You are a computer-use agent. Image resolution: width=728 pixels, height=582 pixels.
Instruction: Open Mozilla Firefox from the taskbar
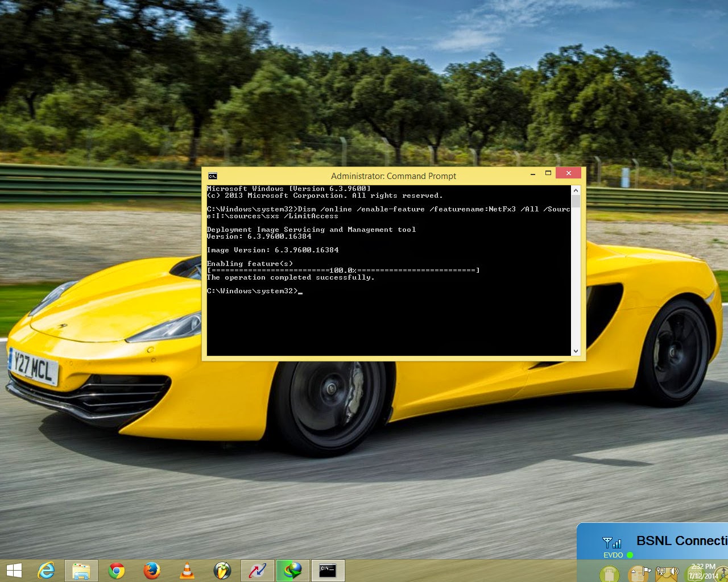[152, 571]
